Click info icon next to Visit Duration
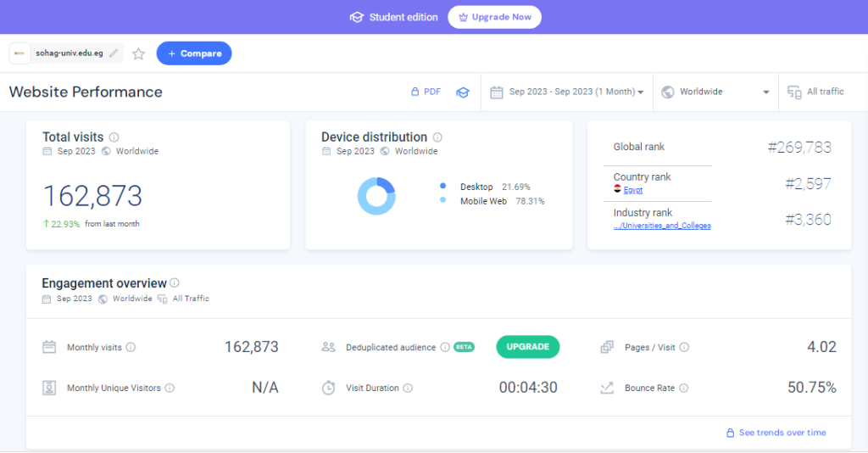The height and width of the screenshot is (453, 868). click(x=408, y=389)
